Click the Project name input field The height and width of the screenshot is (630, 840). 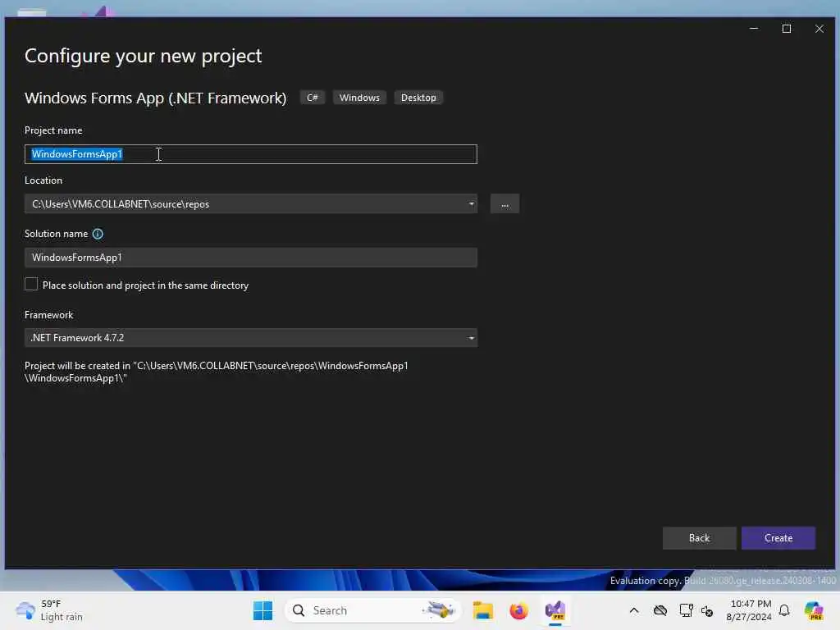[251, 154]
